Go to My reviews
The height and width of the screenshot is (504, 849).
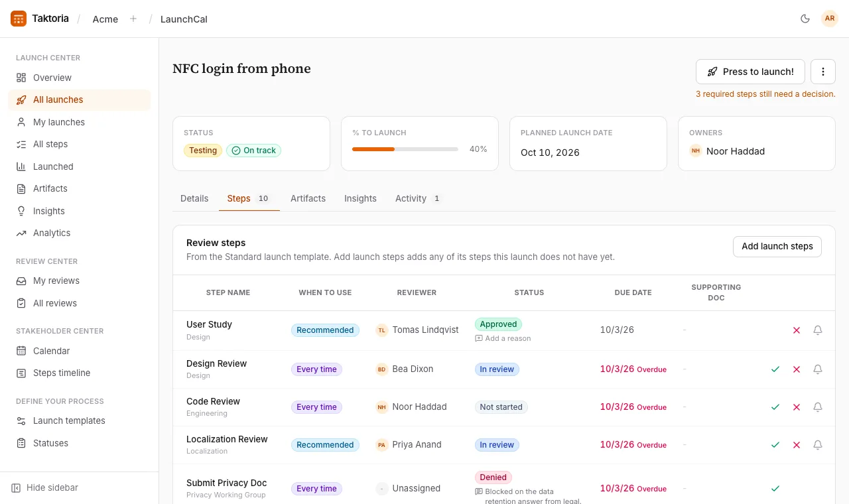80,281
